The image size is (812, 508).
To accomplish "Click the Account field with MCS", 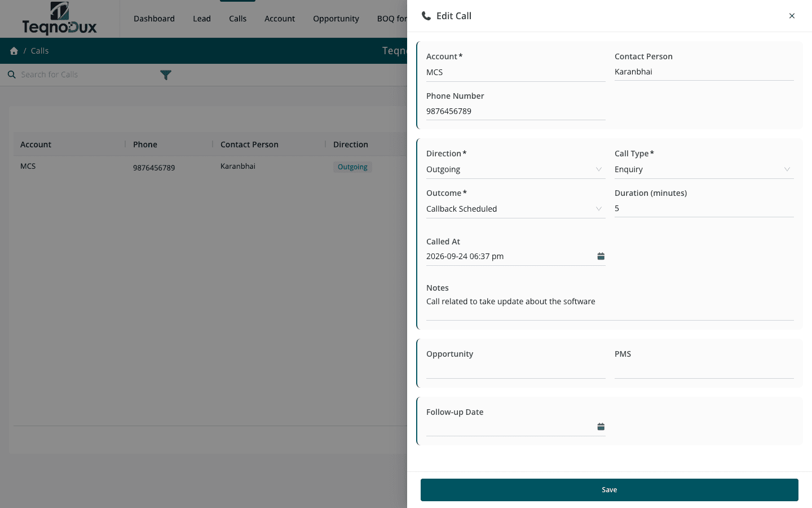I will (x=515, y=72).
